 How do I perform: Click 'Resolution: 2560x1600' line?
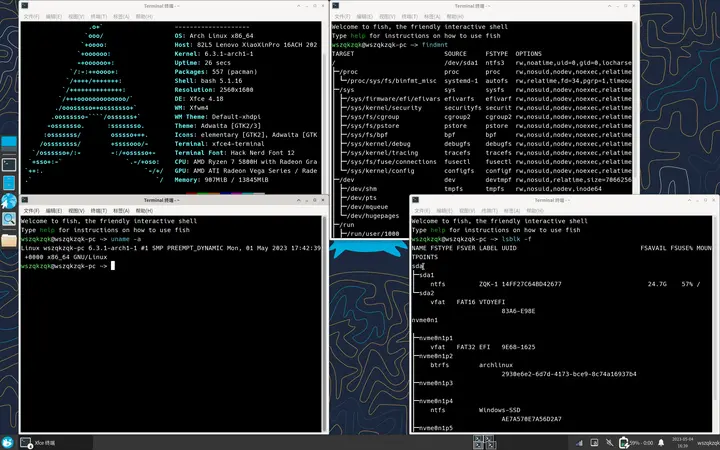pos(214,90)
